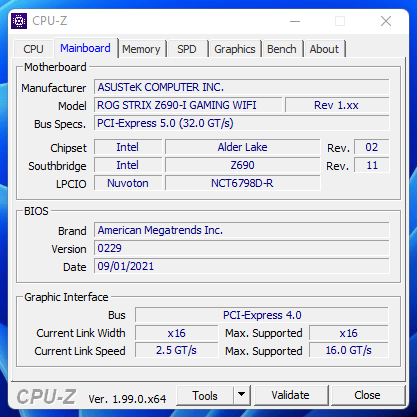The height and width of the screenshot is (417, 417).
Task: Click the Nuvoton LPCIO vendor field
Action: [128, 183]
